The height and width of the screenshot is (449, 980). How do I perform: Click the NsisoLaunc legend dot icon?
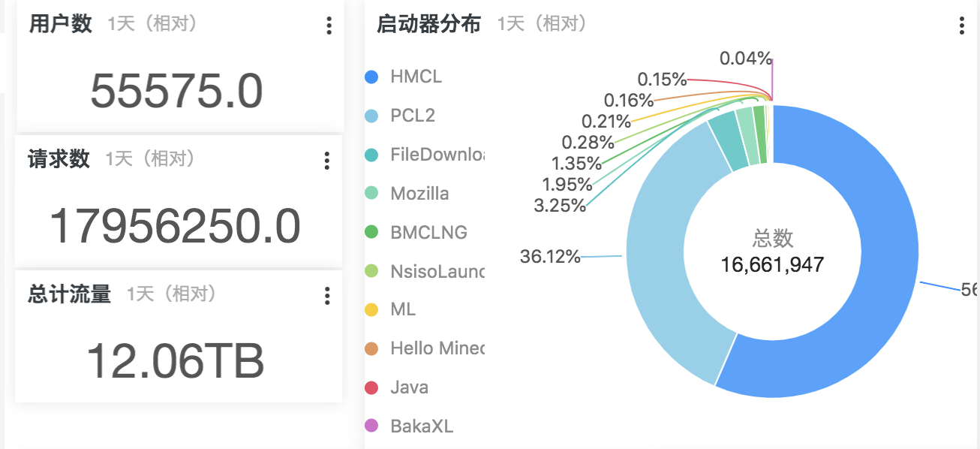click(373, 270)
